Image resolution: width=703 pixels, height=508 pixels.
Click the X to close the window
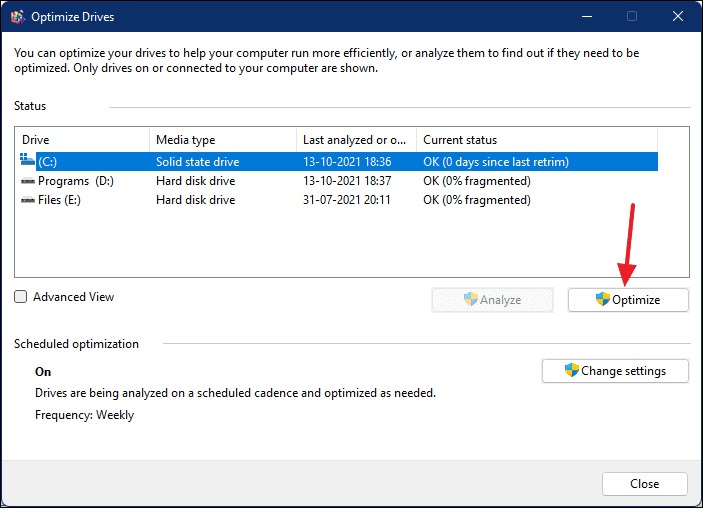(x=678, y=17)
